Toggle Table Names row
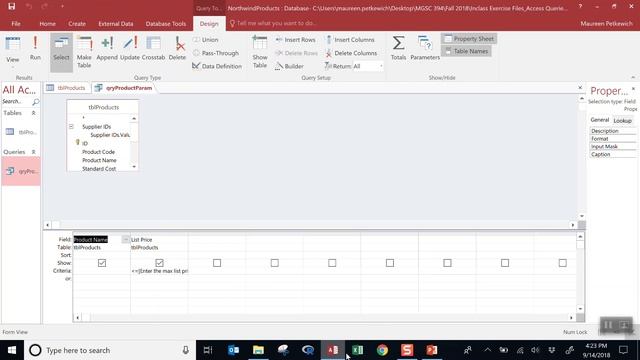The width and height of the screenshot is (640, 360). click(466, 51)
